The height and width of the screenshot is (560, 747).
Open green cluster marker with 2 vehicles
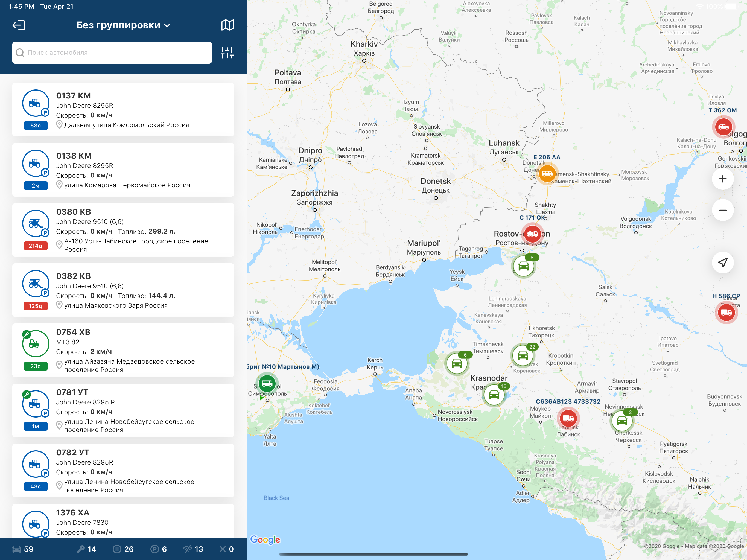tap(622, 421)
